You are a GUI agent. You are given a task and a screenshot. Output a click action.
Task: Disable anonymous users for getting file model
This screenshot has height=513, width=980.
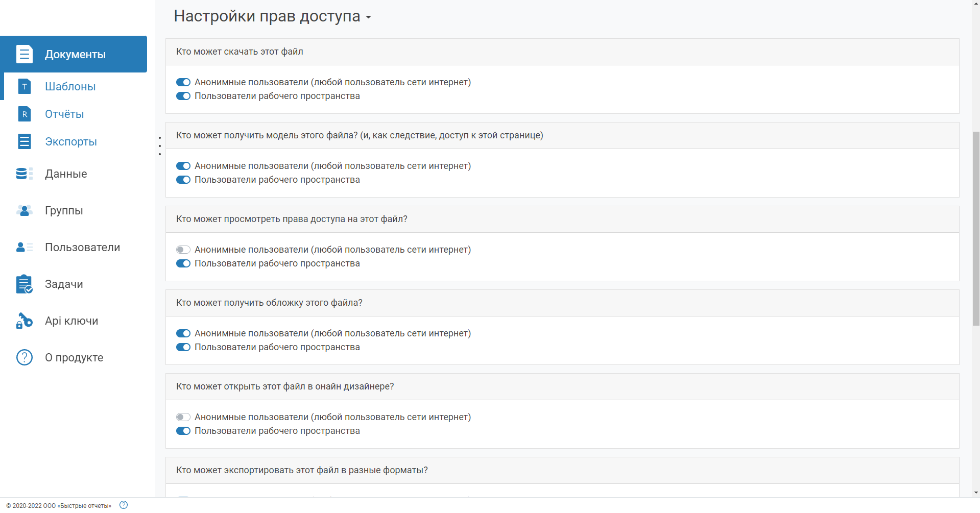(x=183, y=166)
